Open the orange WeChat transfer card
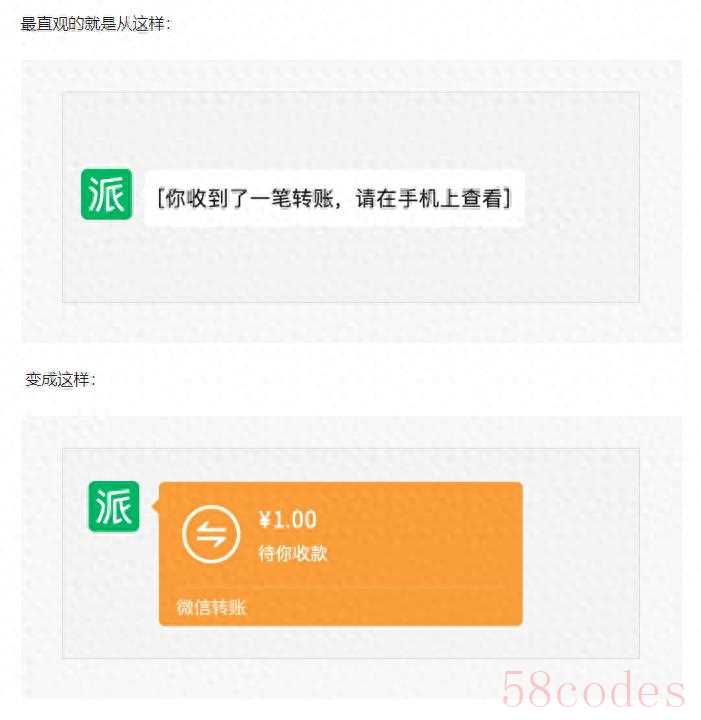Image resolution: width=701 pixels, height=720 pixels. (341, 554)
